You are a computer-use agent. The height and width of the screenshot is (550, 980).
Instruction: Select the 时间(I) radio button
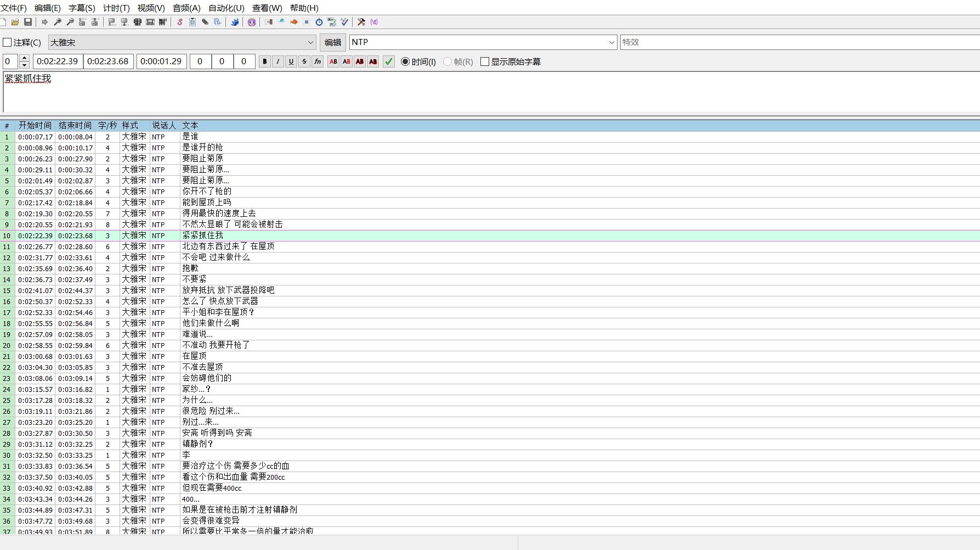tap(418, 61)
